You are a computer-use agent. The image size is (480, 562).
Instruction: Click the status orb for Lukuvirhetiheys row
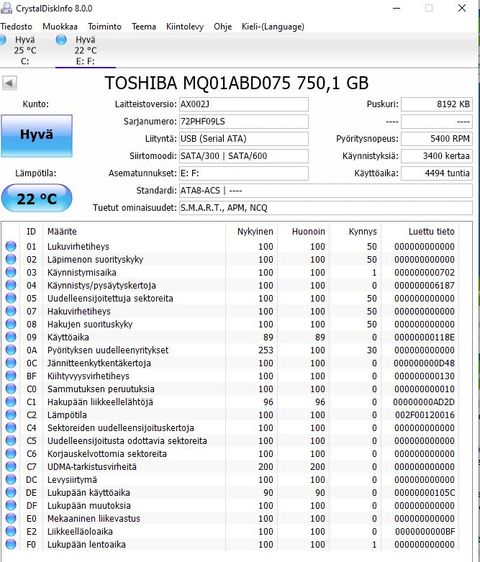tap(11, 246)
